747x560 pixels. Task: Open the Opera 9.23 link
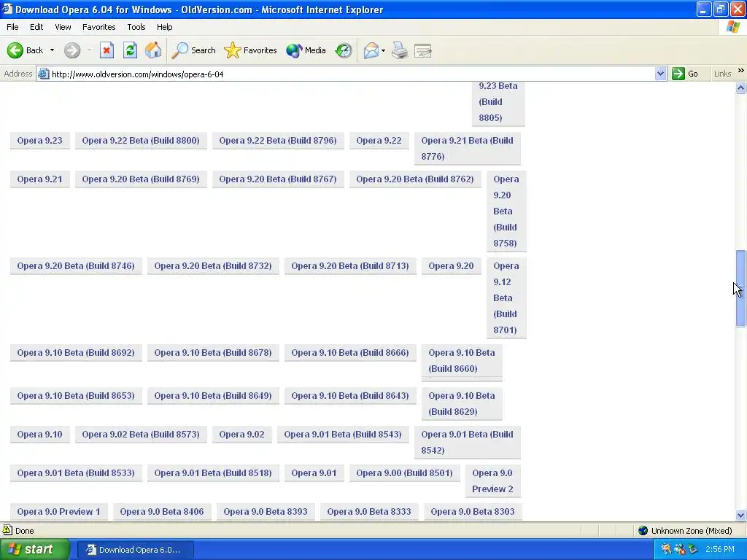tap(40, 141)
